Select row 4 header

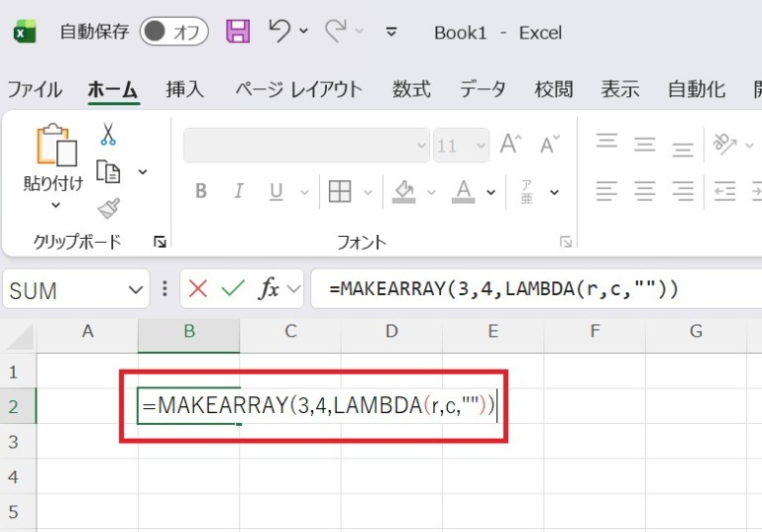18,477
